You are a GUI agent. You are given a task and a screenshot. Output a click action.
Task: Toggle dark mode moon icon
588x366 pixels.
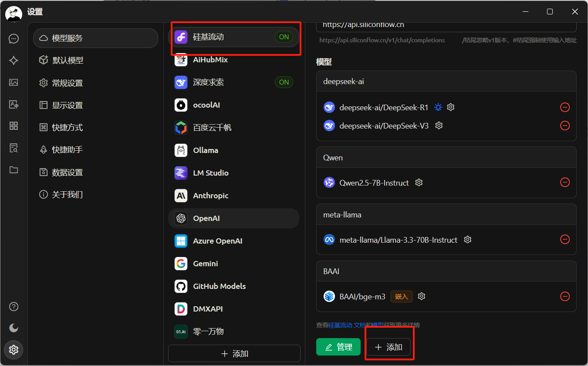tap(14, 328)
